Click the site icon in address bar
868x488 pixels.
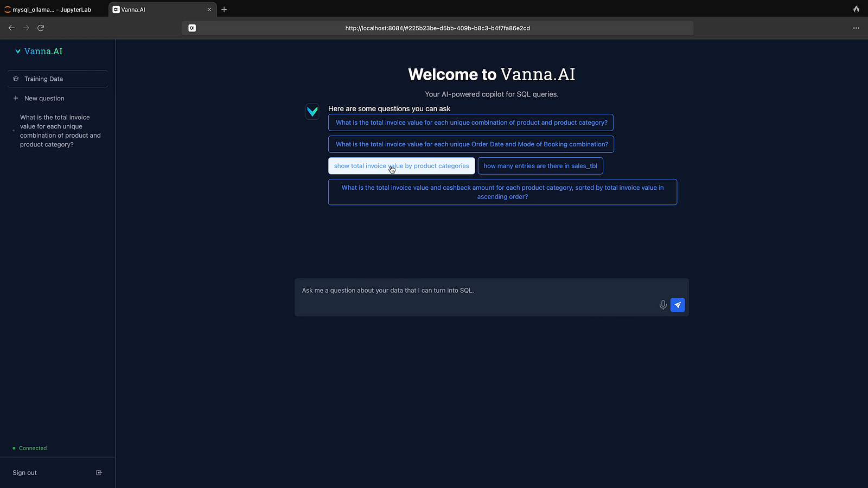click(x=192, y=28)
